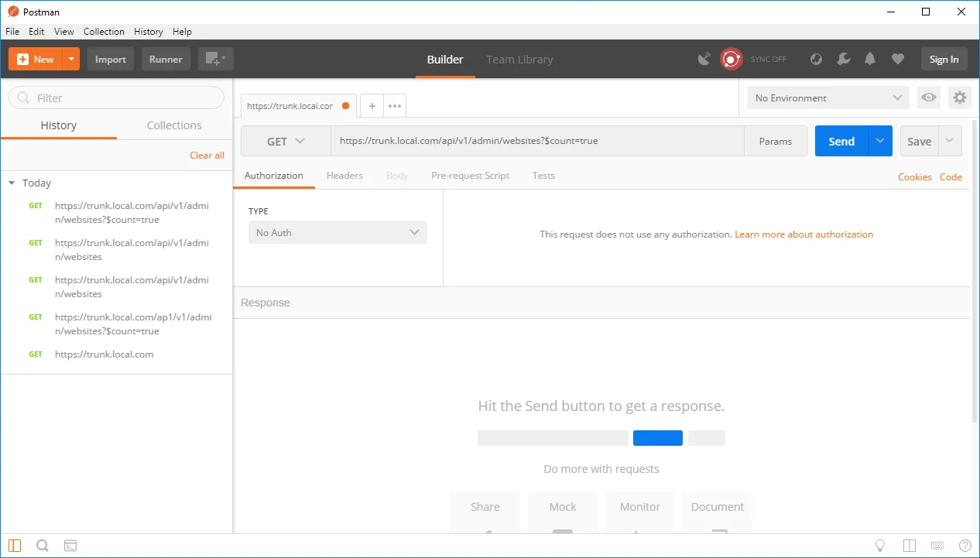980x558 pixels.
Task: Click the filter search magnifier icon
Action: [x=23, y=98]
